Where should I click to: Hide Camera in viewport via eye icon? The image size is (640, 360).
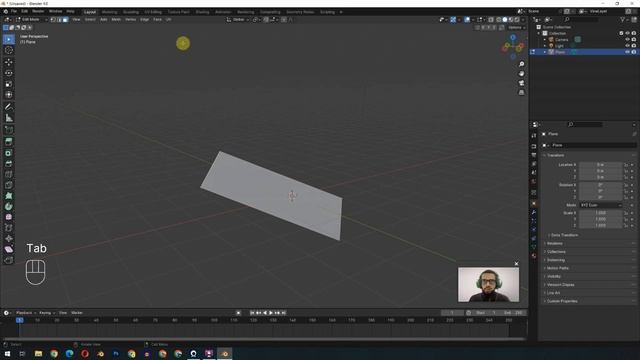(628, 40)
